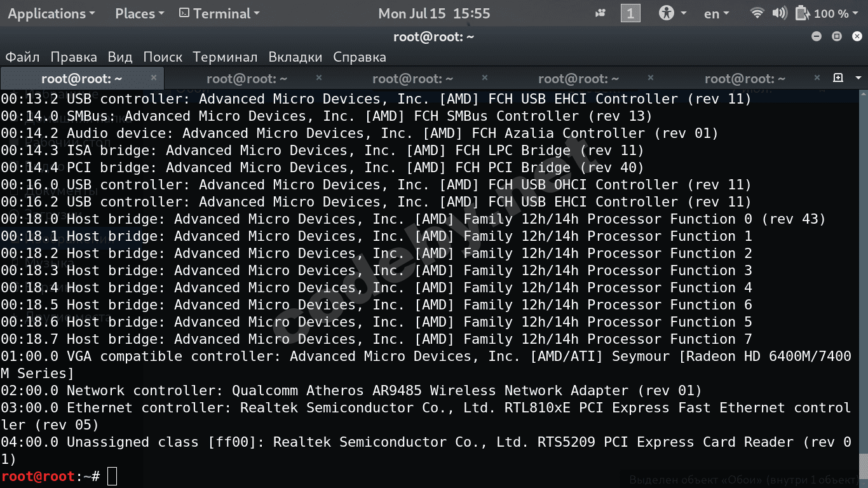The image size is (868, 488).
Task: Open the Файл menu
Action: click(22, 57)
